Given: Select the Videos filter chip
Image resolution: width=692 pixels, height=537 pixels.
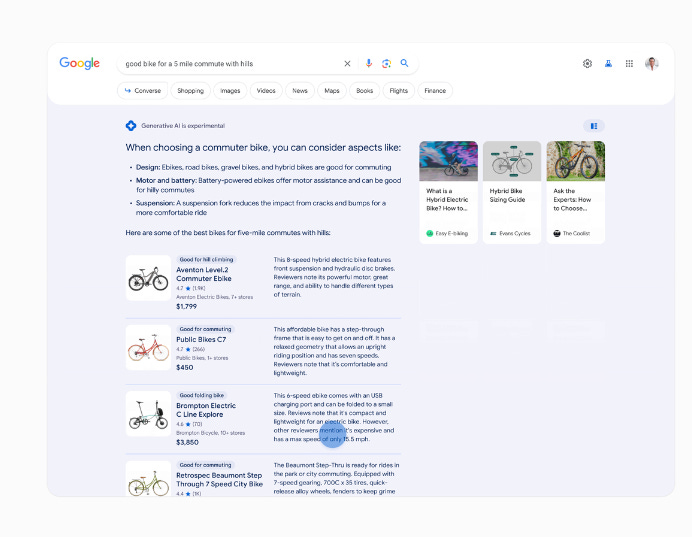Looking at the screenshot, I should [x=266, y=90].
